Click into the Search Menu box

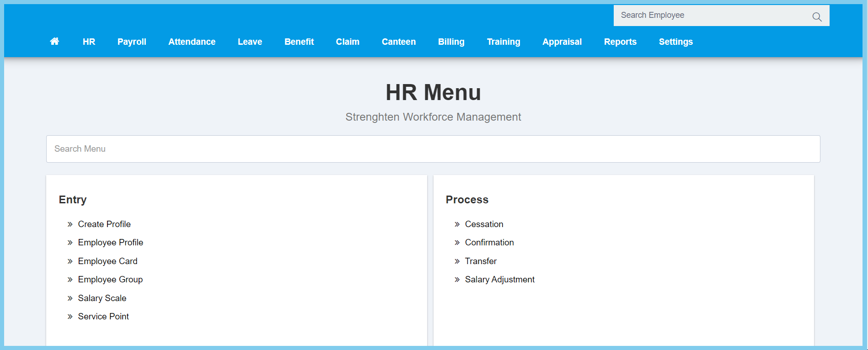pyautogui.click(x=433, y=149)
